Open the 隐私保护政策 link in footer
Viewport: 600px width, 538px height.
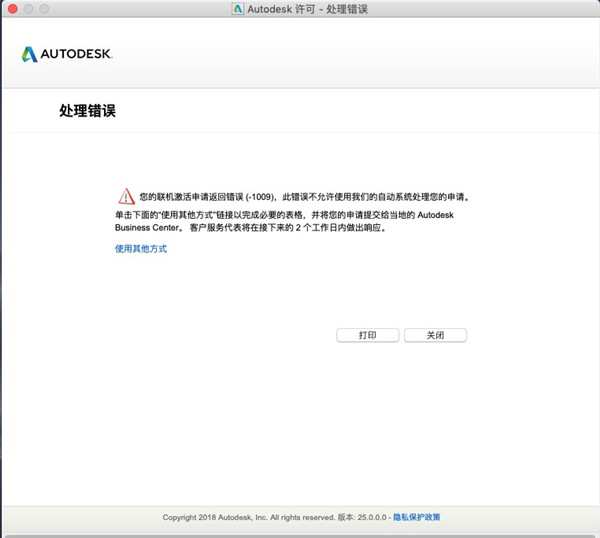click(416, 517)
